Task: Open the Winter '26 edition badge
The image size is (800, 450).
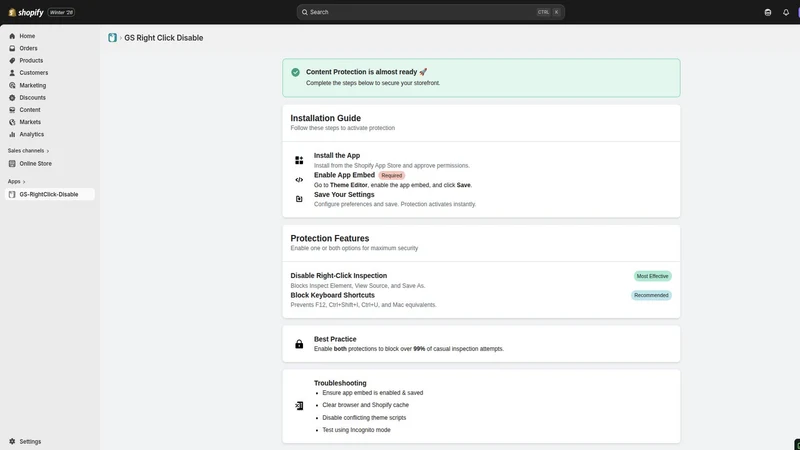Action: pos(62,12)
